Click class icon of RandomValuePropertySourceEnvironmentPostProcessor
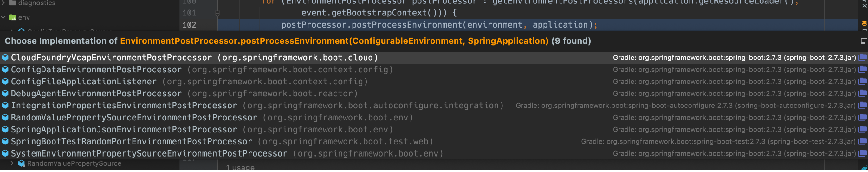The height and width of the screenshot is (172, 868). pos(5,118)
